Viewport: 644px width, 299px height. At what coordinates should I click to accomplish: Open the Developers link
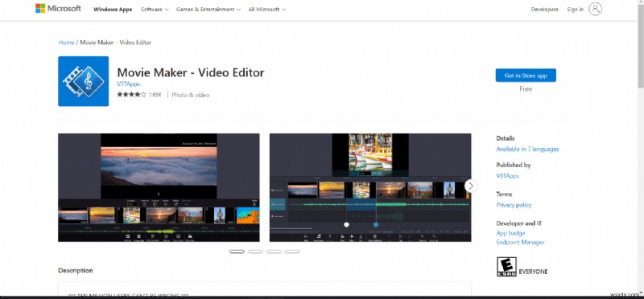(544, 10)
